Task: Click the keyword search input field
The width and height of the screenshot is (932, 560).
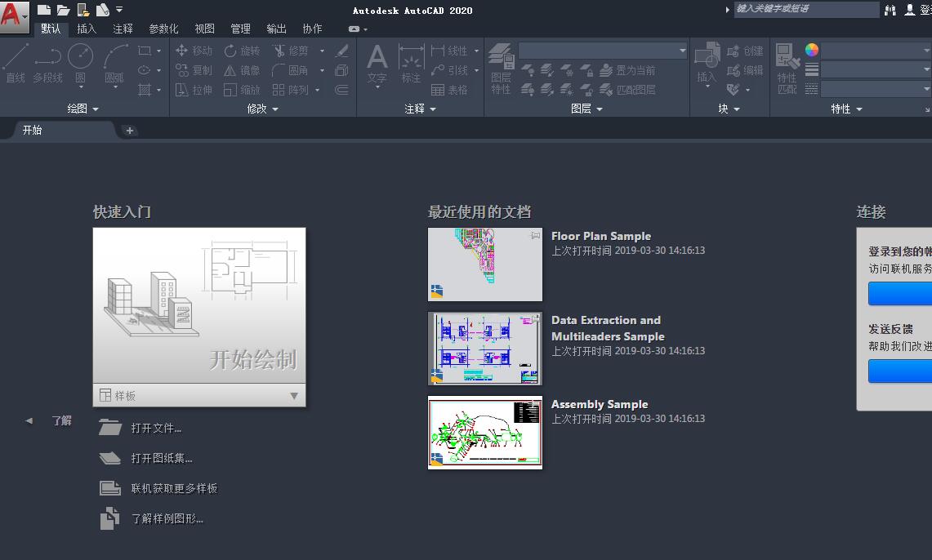Action: click(x=806, y=9)
